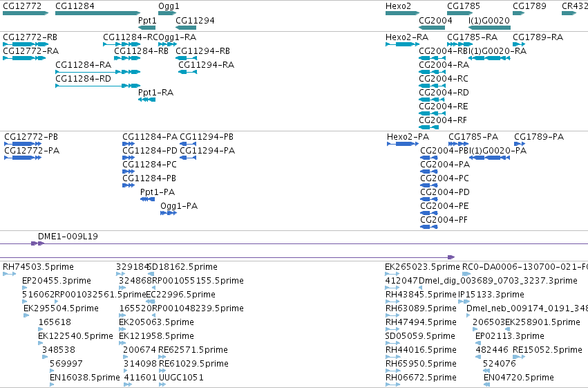Open transcript Ppt1-RA
Screen dimensions: 588x388
[155, 93]
